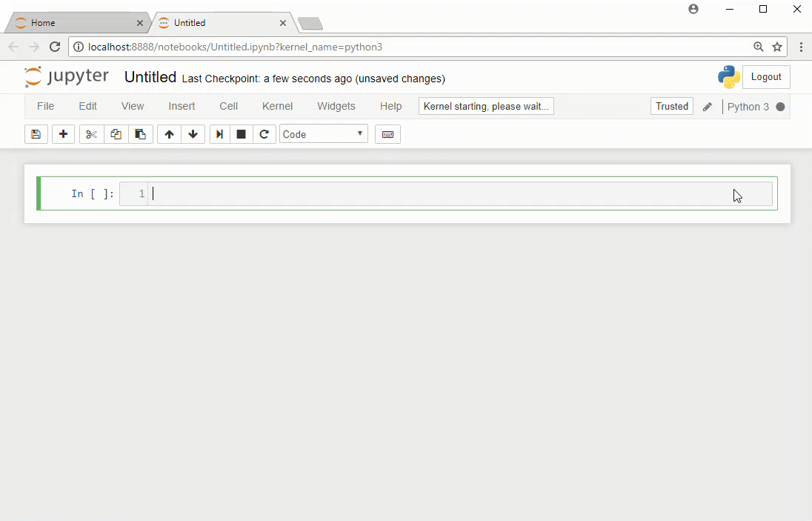The image size is (812, 521).
Task: Open Chrome's three-dot browser menu
Action: (x=801, y=46)
